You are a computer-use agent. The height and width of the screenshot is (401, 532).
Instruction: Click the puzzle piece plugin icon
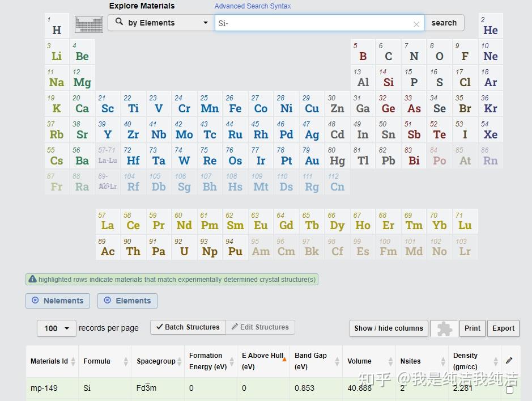tap(444, 328)
